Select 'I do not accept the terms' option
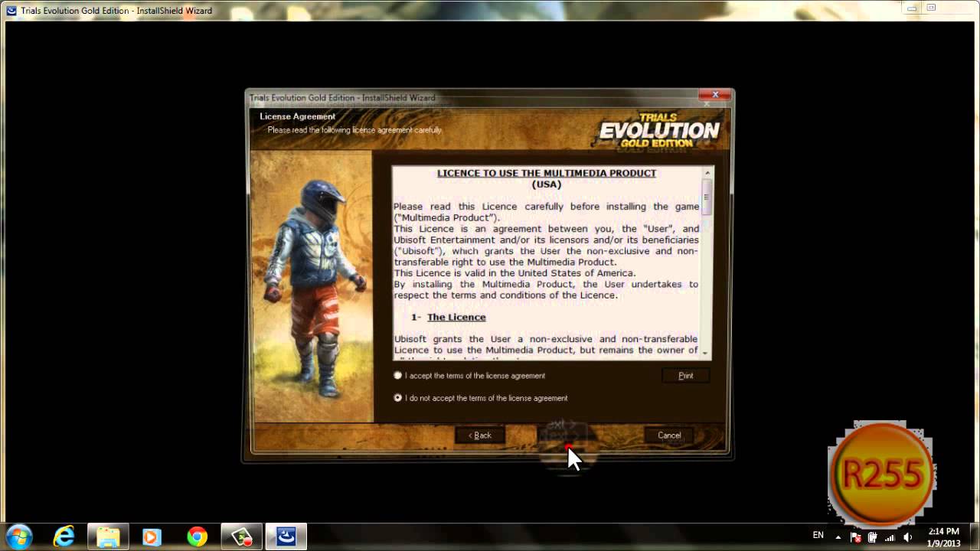 397,398
